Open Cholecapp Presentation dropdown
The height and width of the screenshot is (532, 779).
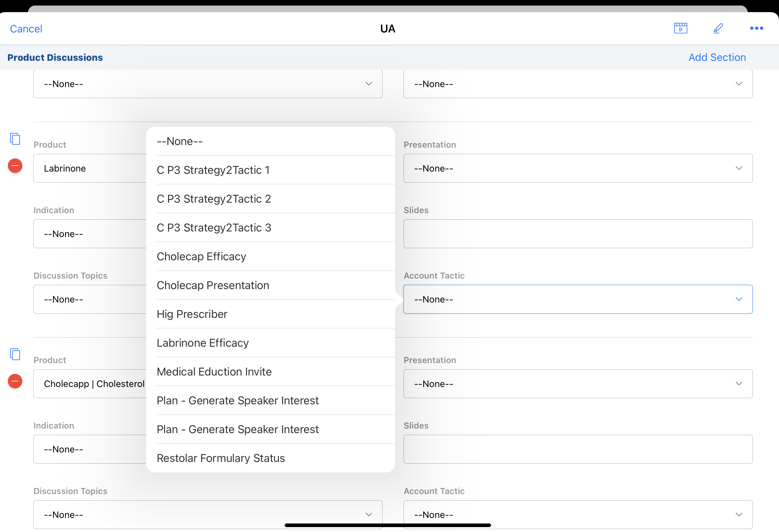tap(578, 384)
